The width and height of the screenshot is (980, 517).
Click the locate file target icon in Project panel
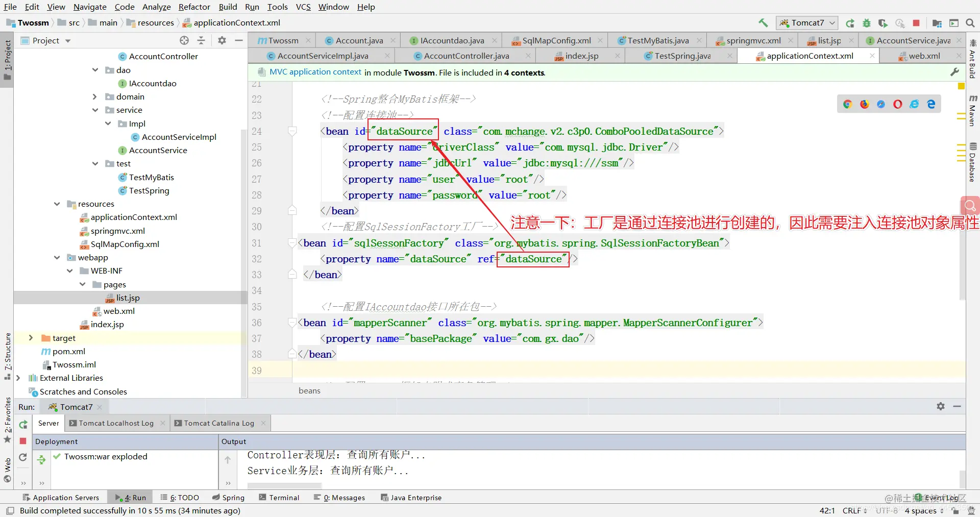click(184, 40)
